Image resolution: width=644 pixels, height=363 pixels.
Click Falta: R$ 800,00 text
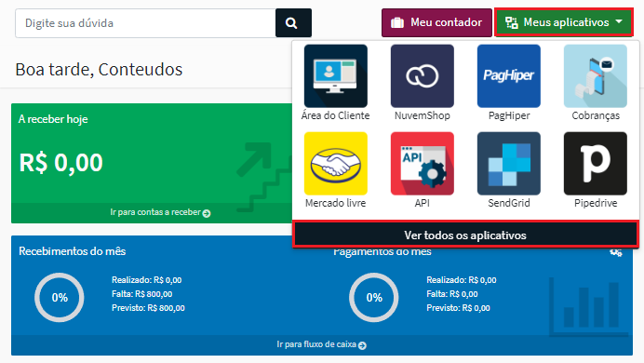(141, 294)
